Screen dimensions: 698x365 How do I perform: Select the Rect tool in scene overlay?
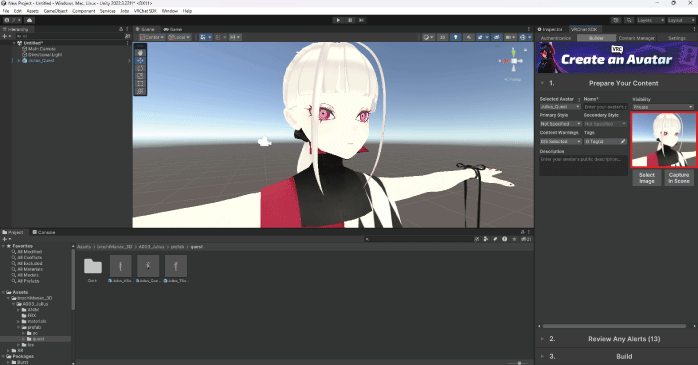pyautogui.click(x=140, y=83)
